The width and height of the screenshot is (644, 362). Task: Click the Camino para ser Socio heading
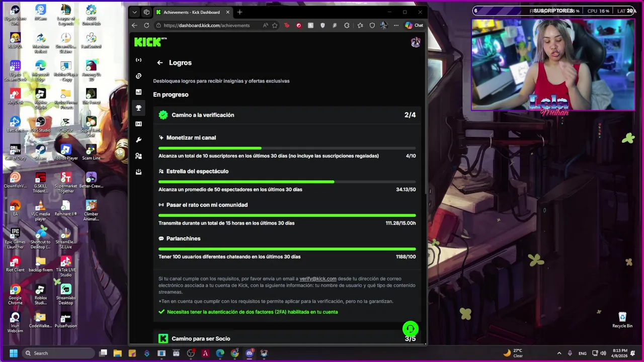pos(201,338)
